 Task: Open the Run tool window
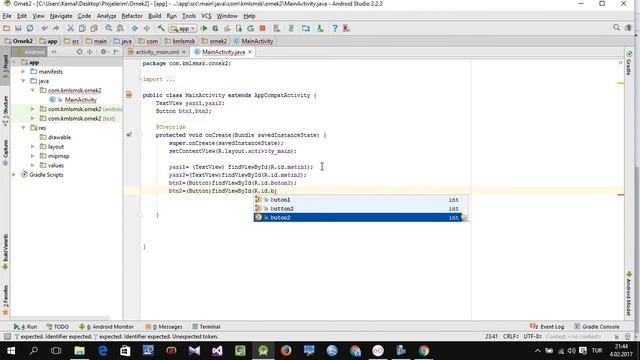point(25,327)
